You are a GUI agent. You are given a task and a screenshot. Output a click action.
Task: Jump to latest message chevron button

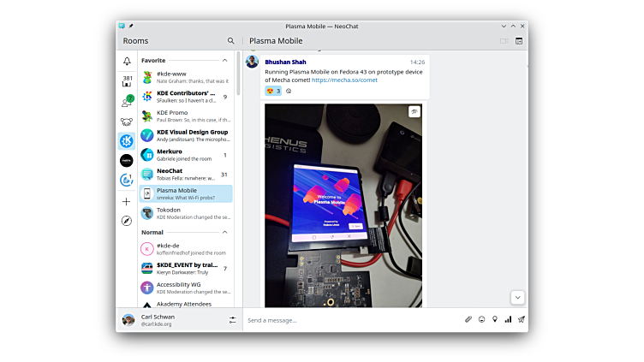click(x=517, y=297)
